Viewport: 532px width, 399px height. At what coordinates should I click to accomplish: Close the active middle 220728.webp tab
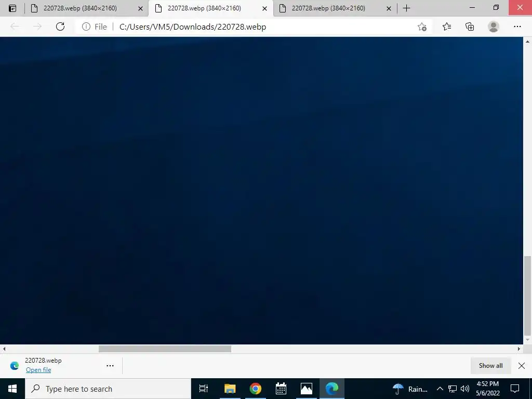264,8
